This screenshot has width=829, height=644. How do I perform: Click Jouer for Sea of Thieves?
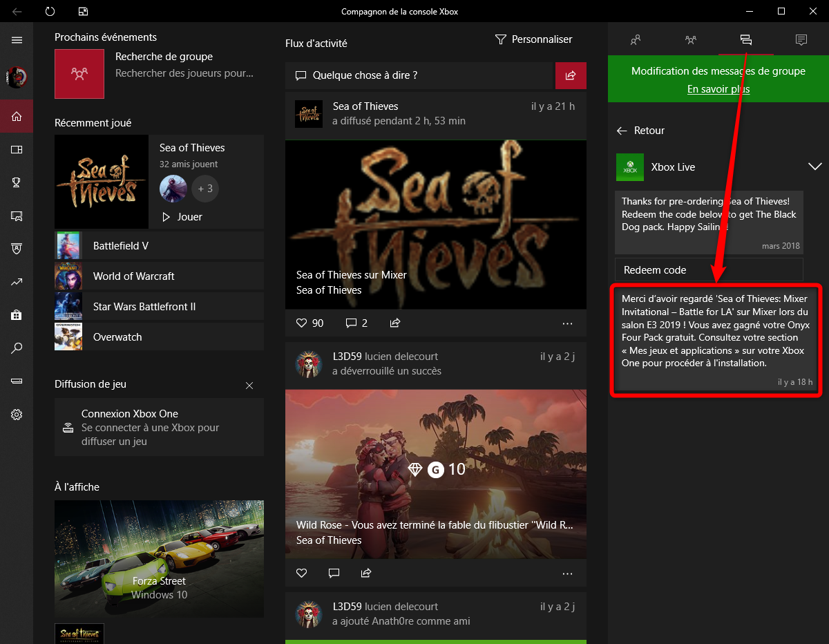click(x=182, y=217)
